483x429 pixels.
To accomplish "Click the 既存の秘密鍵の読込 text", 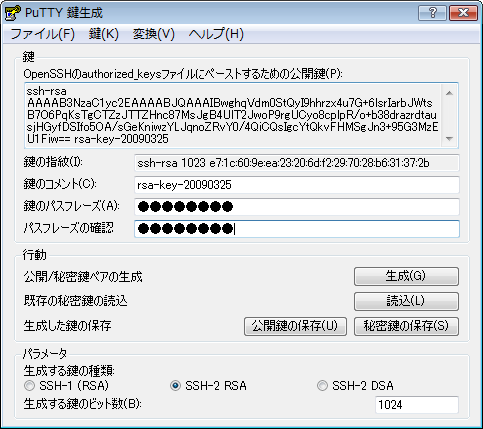I will [x=75, y=301].
